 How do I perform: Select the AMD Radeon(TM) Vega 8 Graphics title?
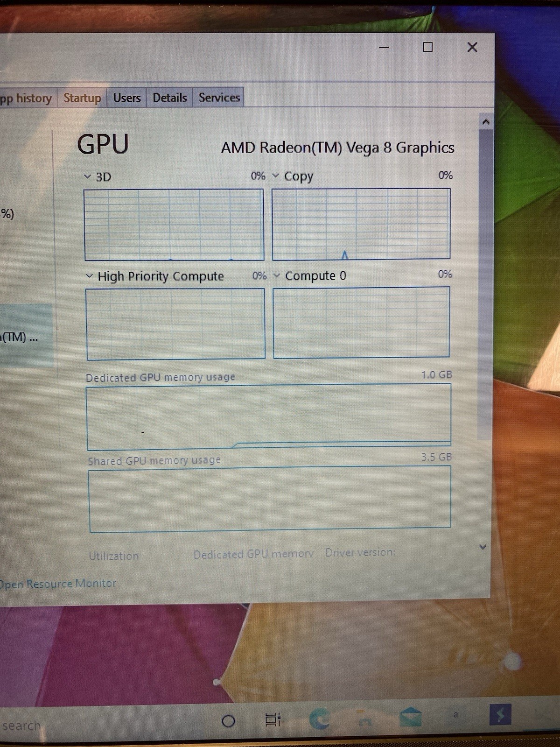pos(337,148)
